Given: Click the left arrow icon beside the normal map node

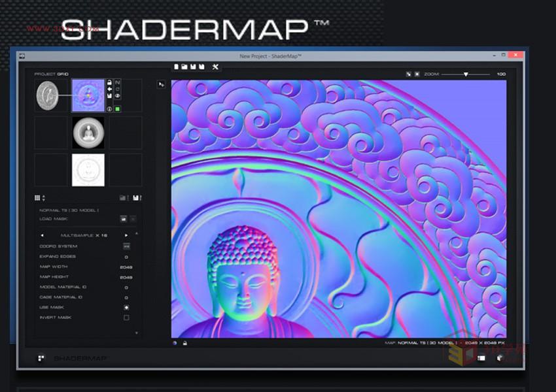Looking at the screenshot, I should [110, 89].
